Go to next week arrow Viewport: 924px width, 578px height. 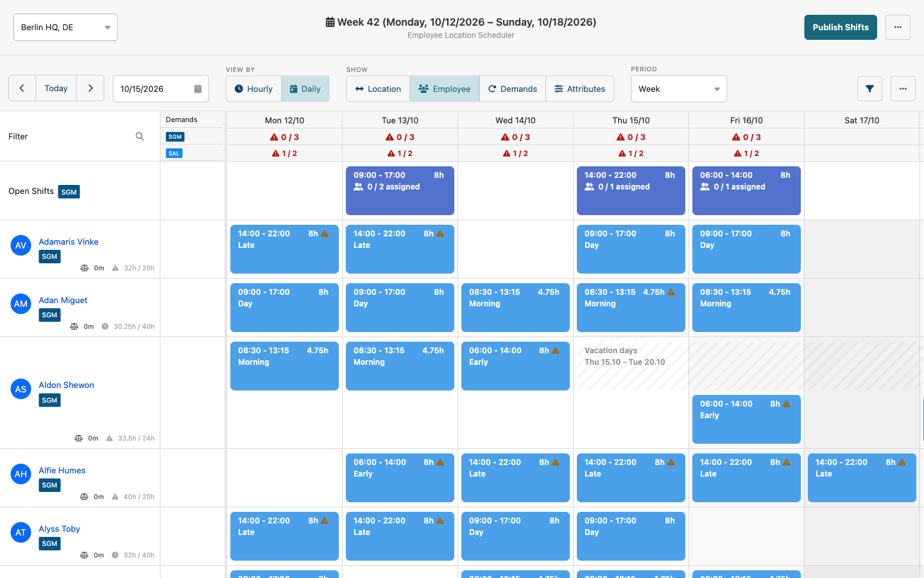90,89
